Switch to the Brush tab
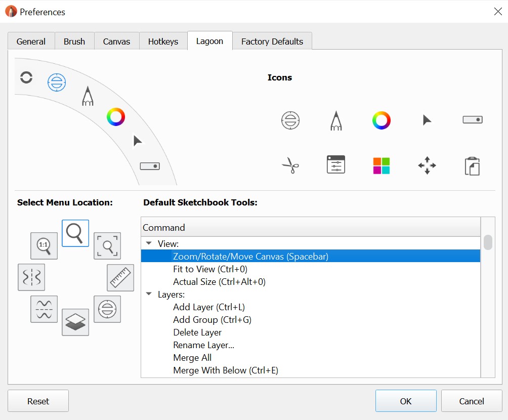The height and width of the screenshot is (420, 508). coord(74,41)
